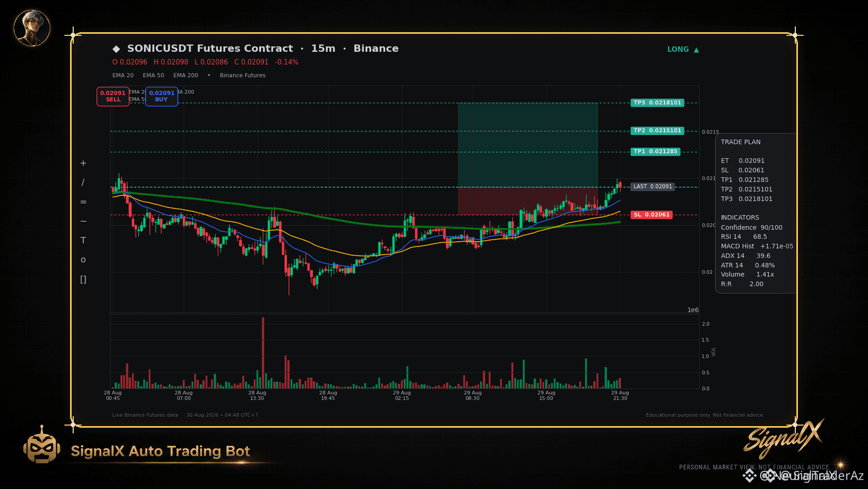Click the red stop-loss zone rectangle
This screenshot has width=868, height=489.
[x=528, y=201]
